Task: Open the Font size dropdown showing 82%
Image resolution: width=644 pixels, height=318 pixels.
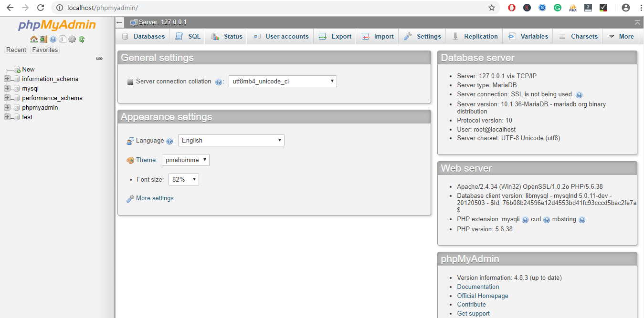Action: (184, 180)
